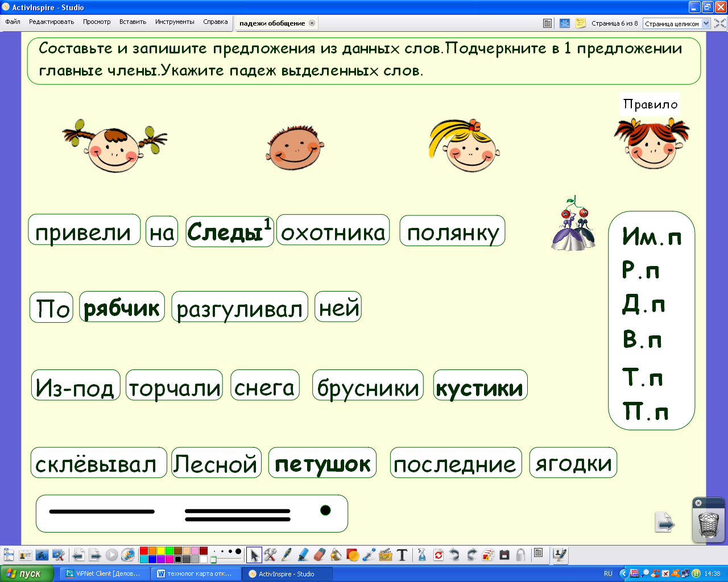This screenshot has width=728, height=582.
Task: Open the Page zoom dropdown "Страница целиком"
Action: click(x=677, y=23)
